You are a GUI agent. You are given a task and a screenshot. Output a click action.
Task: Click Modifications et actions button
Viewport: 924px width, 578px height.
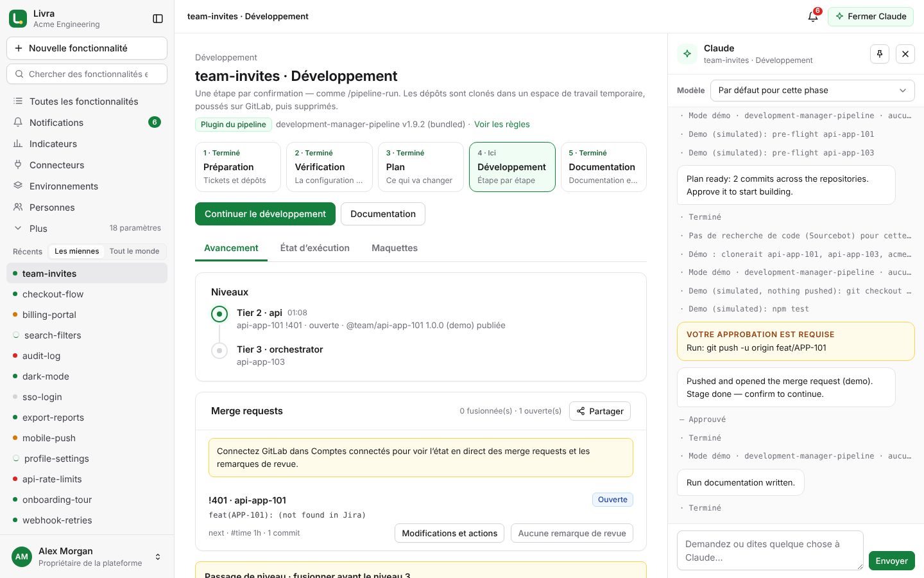(449, 533)
